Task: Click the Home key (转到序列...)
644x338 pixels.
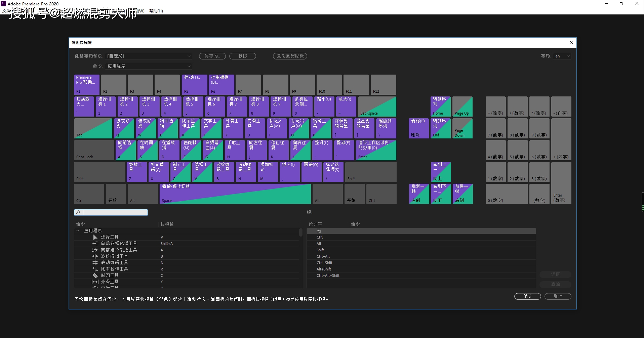Action: [x=441, y=107]
